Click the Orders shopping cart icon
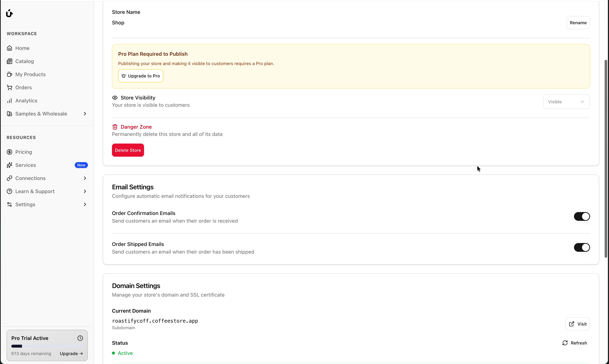Image resolution: width=609 pixels, height=364 pixels. (x=10, y=88)
